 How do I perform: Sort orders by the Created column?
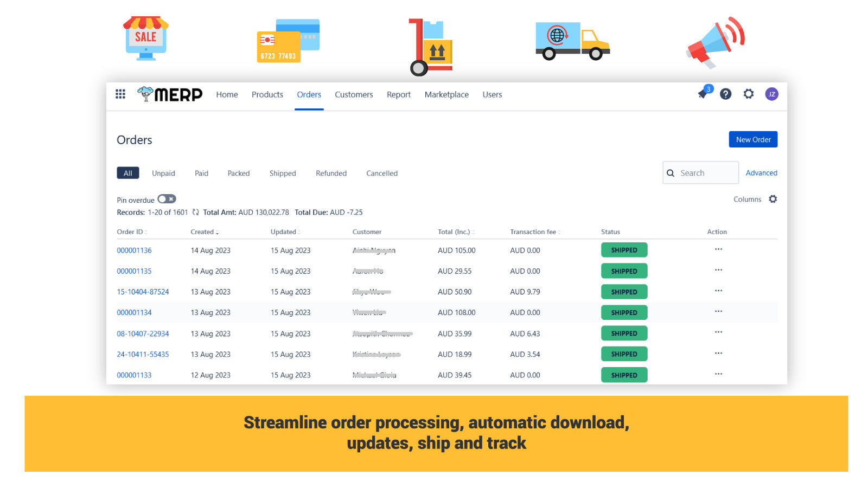coord(203,232)
